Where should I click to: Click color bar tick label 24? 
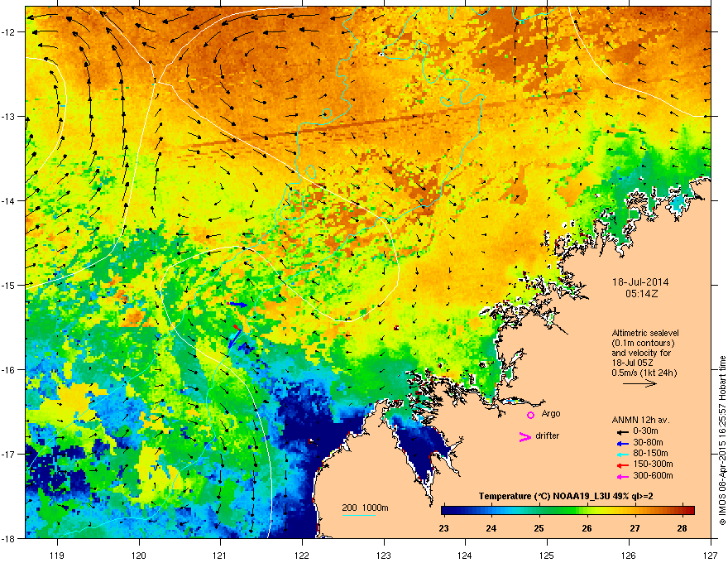click(491, 528)
